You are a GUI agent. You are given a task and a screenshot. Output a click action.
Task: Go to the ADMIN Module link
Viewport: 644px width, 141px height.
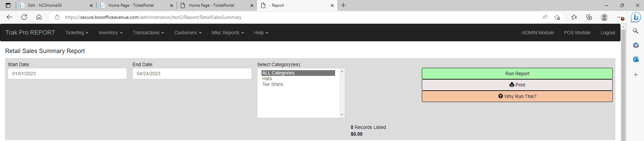click(538, 33)
